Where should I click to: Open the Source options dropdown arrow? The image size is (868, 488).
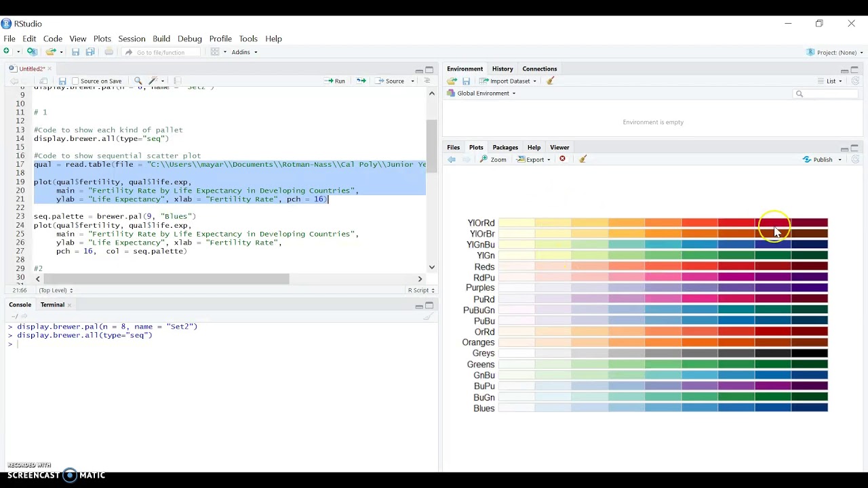(x=412, y=81)
